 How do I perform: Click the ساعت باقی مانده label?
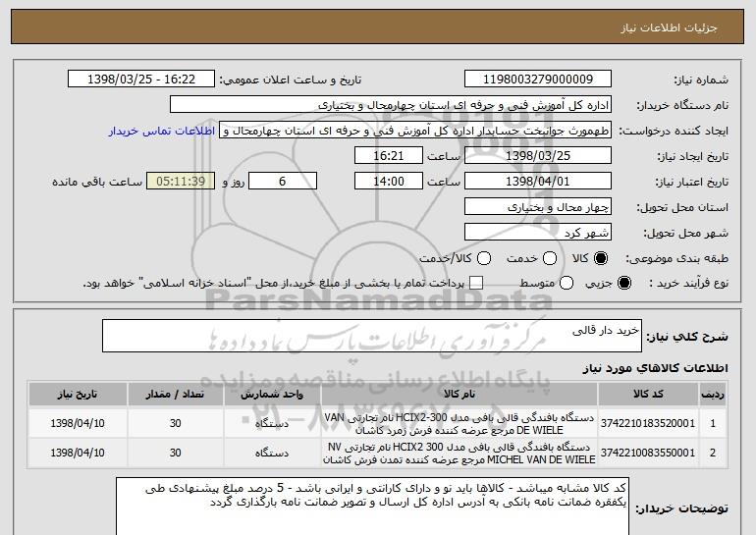coord(97,182)
